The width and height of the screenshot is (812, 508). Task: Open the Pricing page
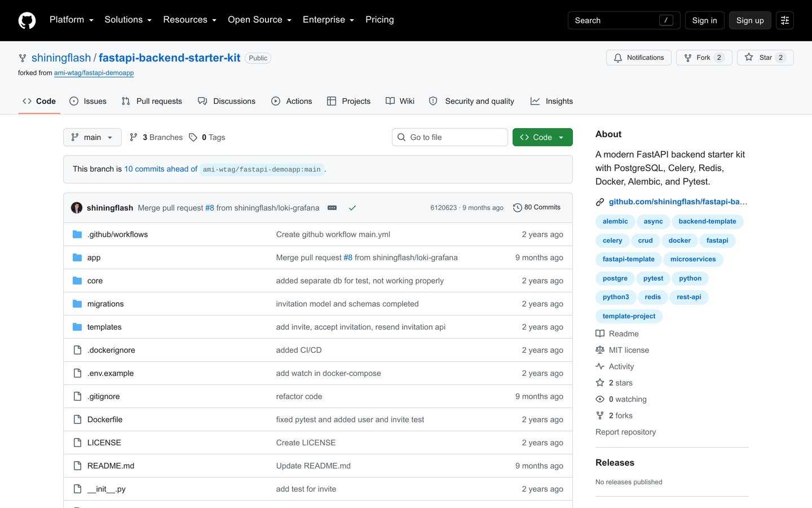pyautogui.click(x=379, y=20)
